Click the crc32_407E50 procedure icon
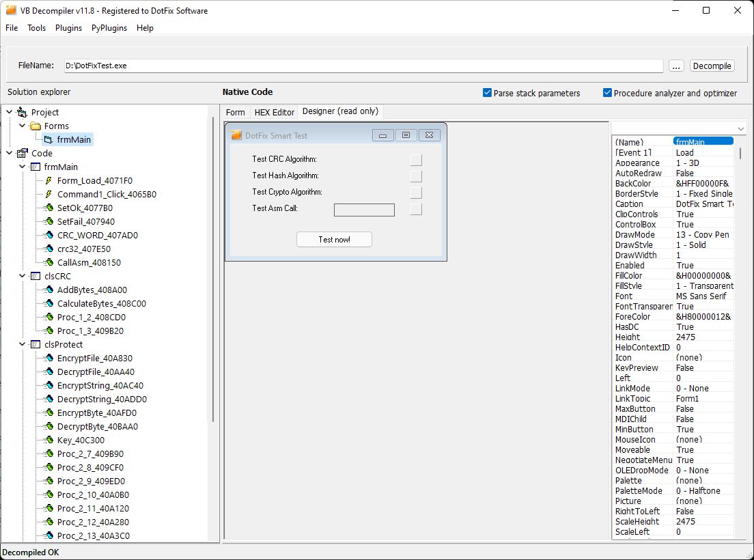Image resolution: width=754 pixels, height=560 pixels. [48, 249]
